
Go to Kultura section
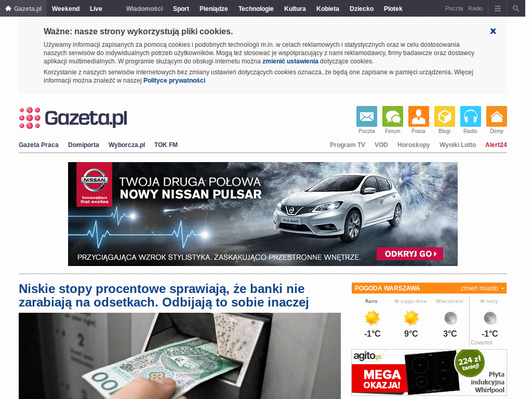[x=295, y=8]
